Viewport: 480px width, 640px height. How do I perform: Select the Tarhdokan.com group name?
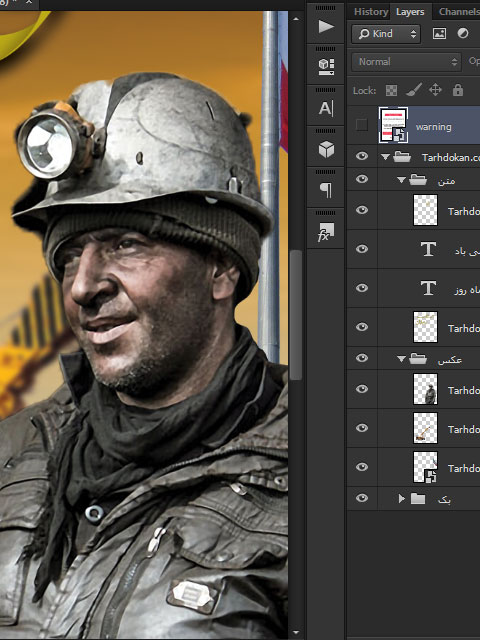(451, 158)
